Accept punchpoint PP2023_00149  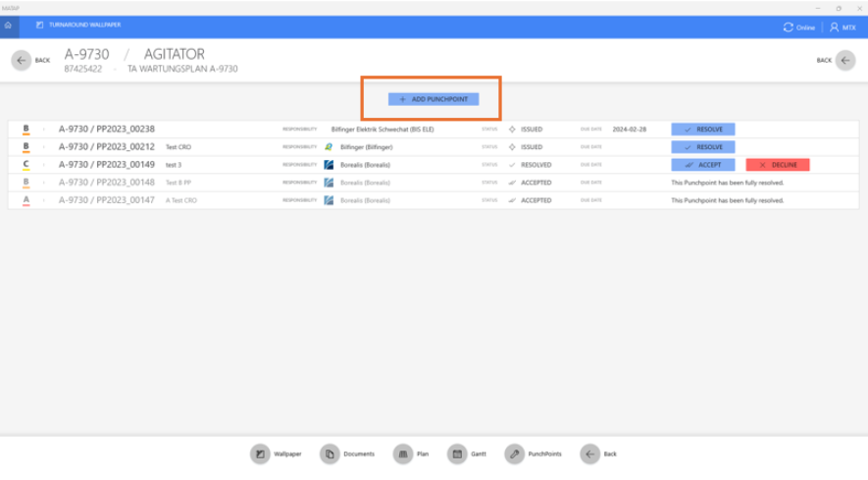(x=702, y=165)
